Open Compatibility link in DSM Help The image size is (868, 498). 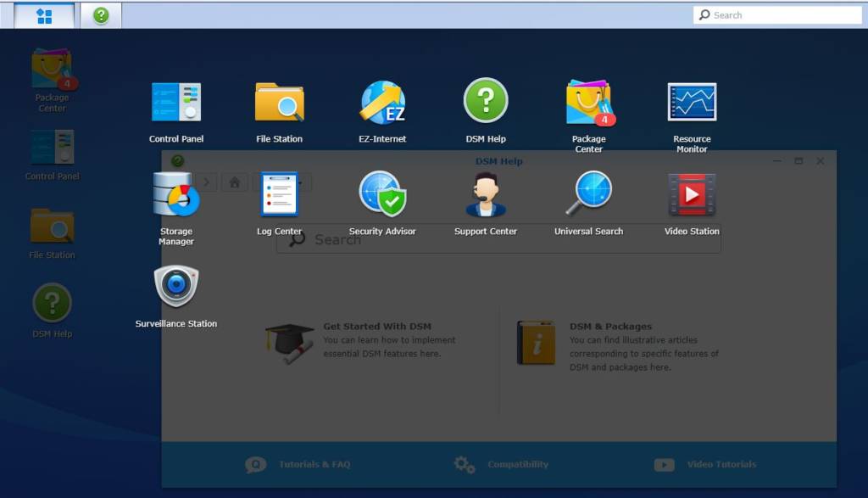(501, 464)
